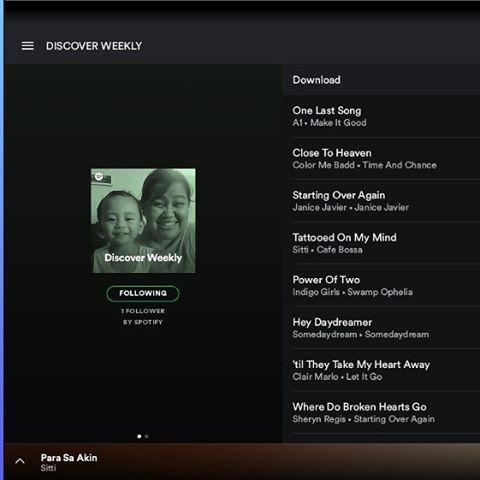Screen dimensions: 480x480
Task: Play the song Close To Heaven
Action: coord(381,159)
